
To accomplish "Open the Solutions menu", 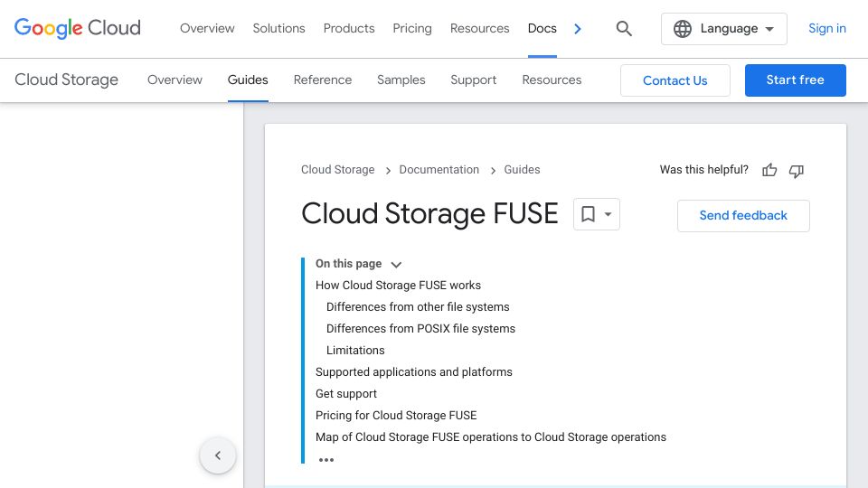I will click(279, 28).
